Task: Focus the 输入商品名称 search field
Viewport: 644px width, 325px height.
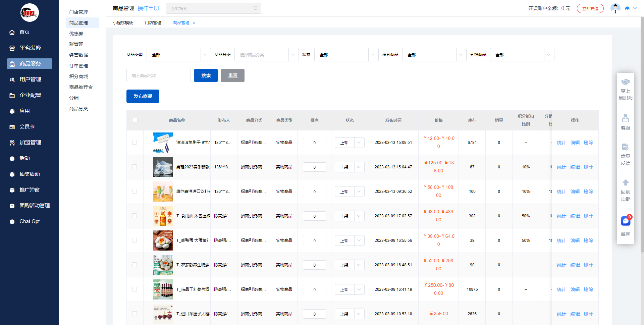Action: (158, 75)
